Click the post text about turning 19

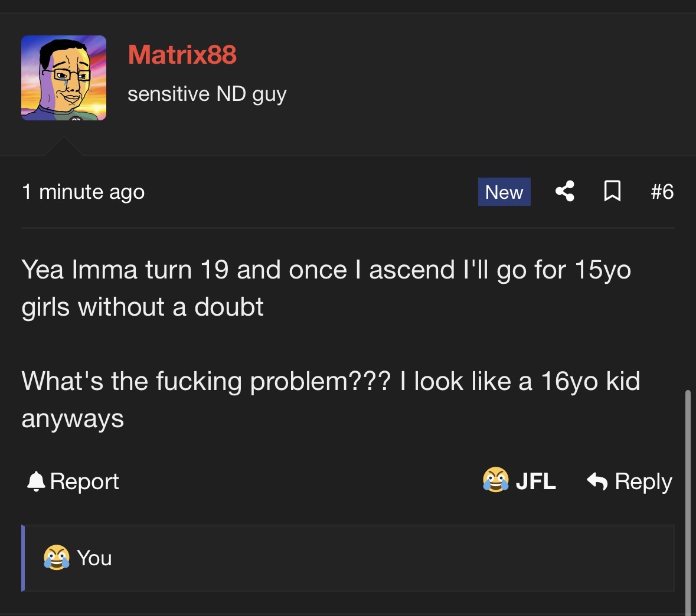point(326,288)
